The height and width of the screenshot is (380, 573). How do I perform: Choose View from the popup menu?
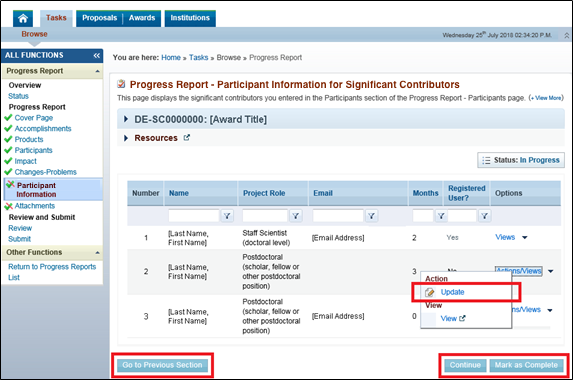(448, 319)
